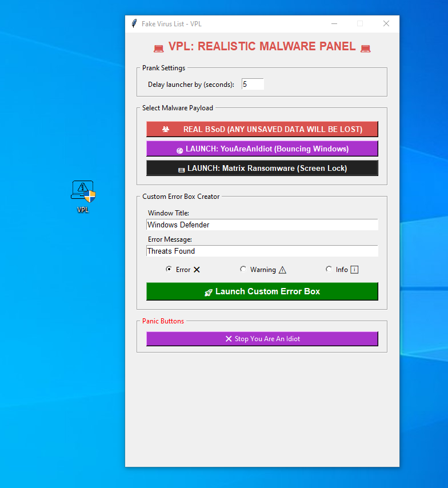Click the Error Message text field
The image size is (448, 488).
pos(262,251)
